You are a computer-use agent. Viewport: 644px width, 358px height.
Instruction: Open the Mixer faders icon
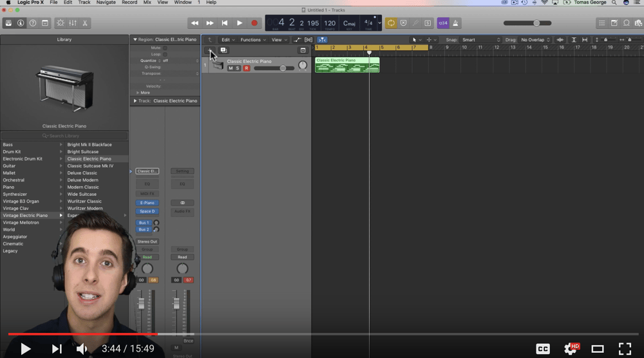73,23
